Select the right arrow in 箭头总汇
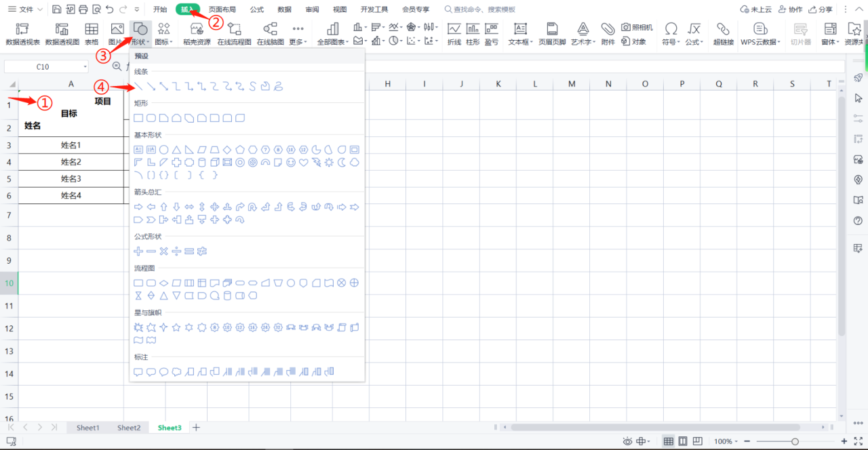868x450 pixels. [138, 207]
